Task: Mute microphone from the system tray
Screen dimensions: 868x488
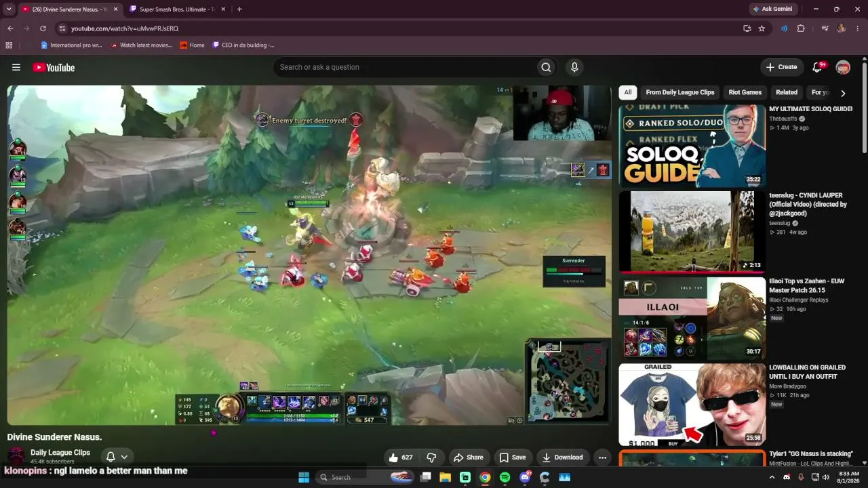Action: pyautogui.click(x=801, y=477)
